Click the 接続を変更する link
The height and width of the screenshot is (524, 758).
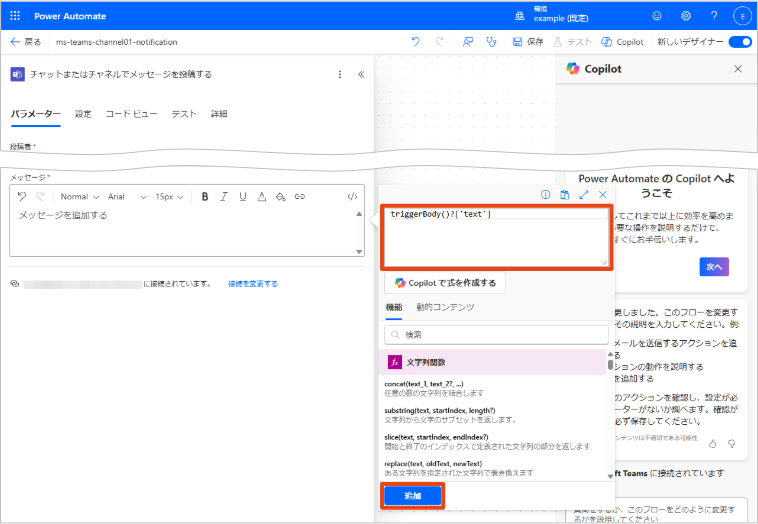(x=253, y=284)
